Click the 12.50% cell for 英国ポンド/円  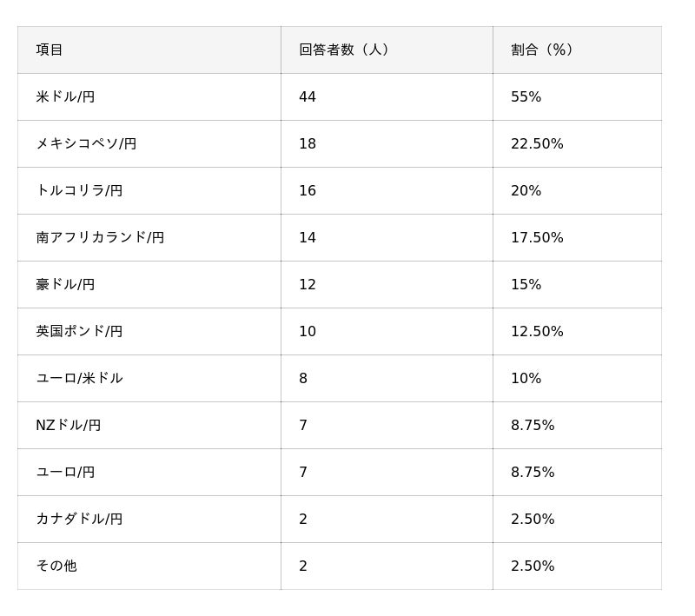pos(537,331)
